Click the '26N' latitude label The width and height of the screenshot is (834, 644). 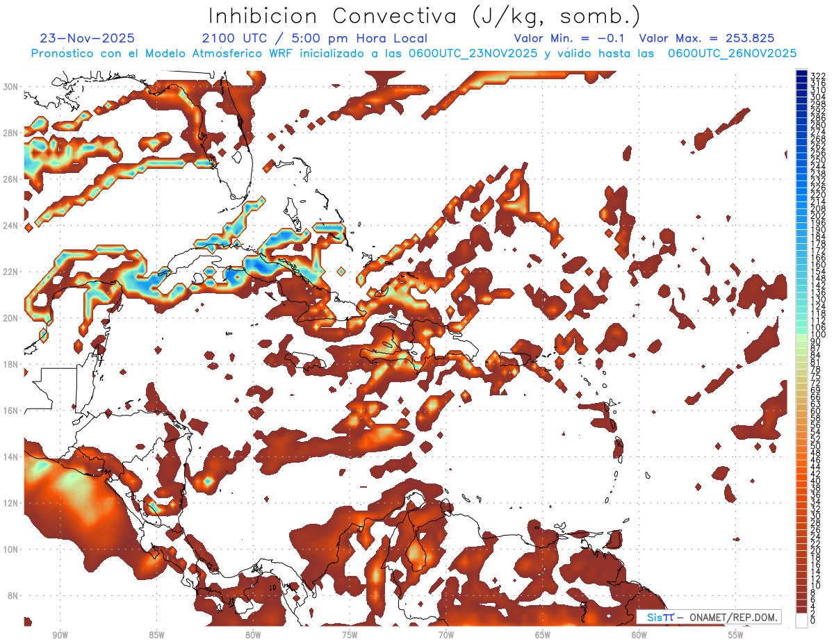(x=12, y=179)
